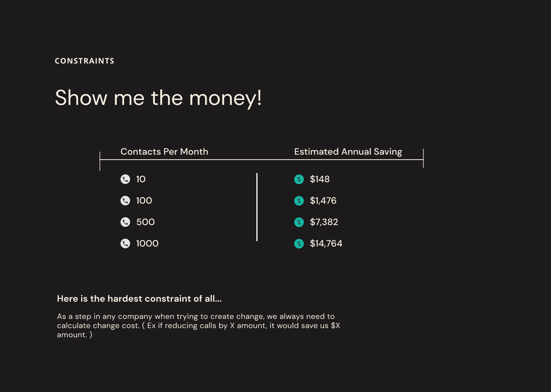
Task: Click the hardest constraint of all subheading
Action: (139, 299)
